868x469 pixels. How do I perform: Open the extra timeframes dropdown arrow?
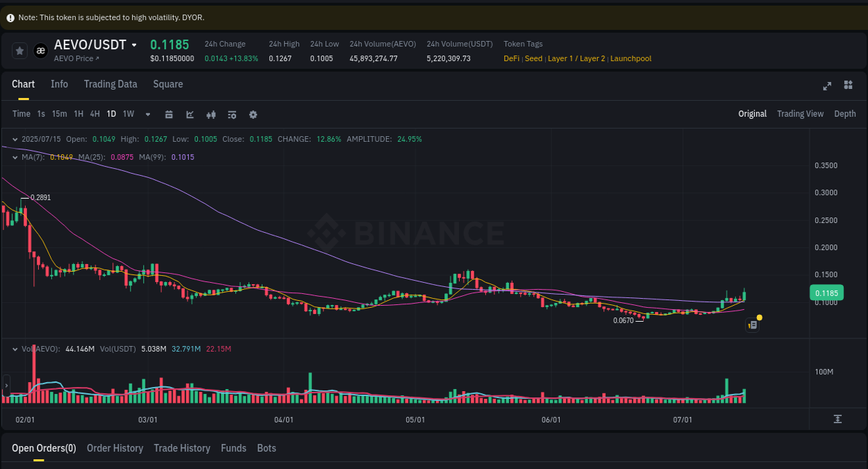click(147, 114)
